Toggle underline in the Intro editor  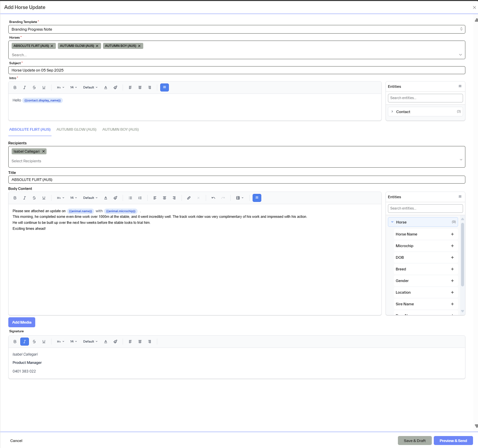tap(44, 87)
